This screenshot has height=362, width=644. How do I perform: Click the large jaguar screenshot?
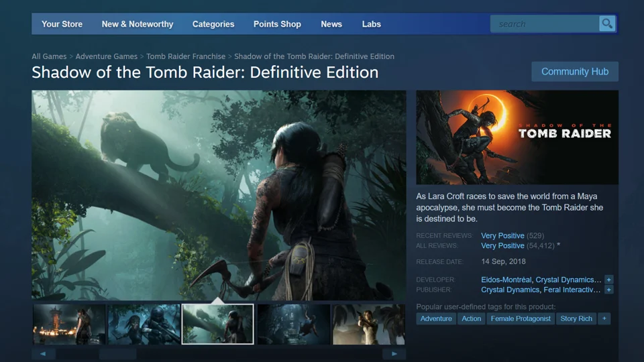219,195
